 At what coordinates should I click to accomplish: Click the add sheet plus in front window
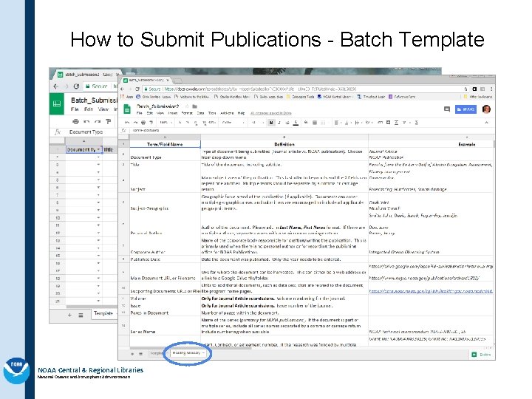click(x=132, y=354)
